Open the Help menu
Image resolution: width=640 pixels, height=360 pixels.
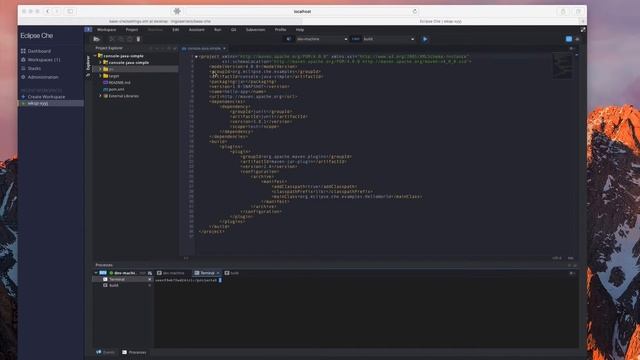300,30
